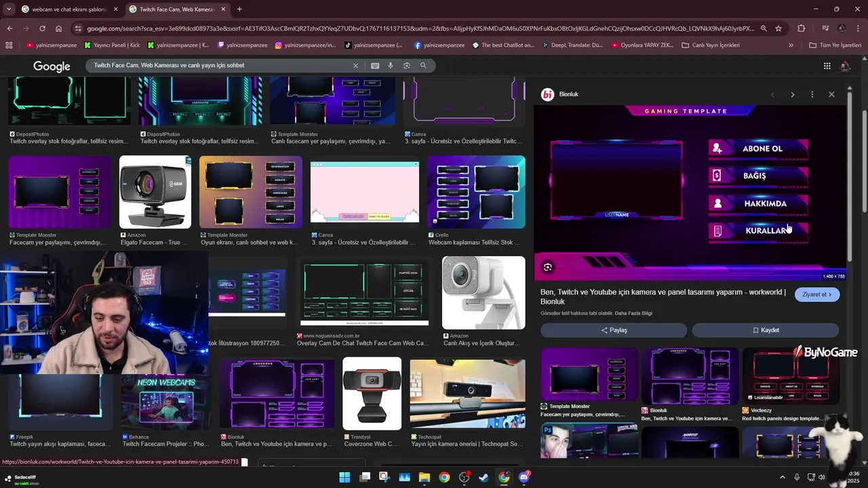Open File Explorer from the taskbar
Viewport: 868px width, 488px height.
[424, 477]
